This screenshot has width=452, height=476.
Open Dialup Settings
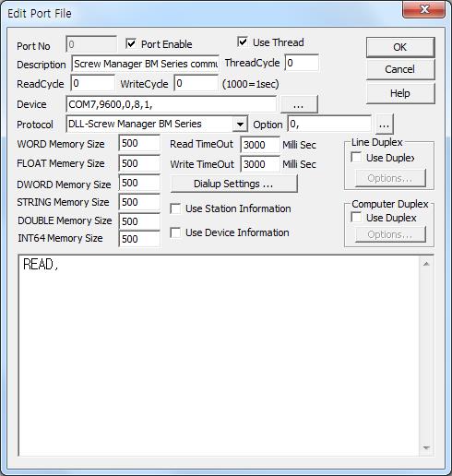coord(233,184)
